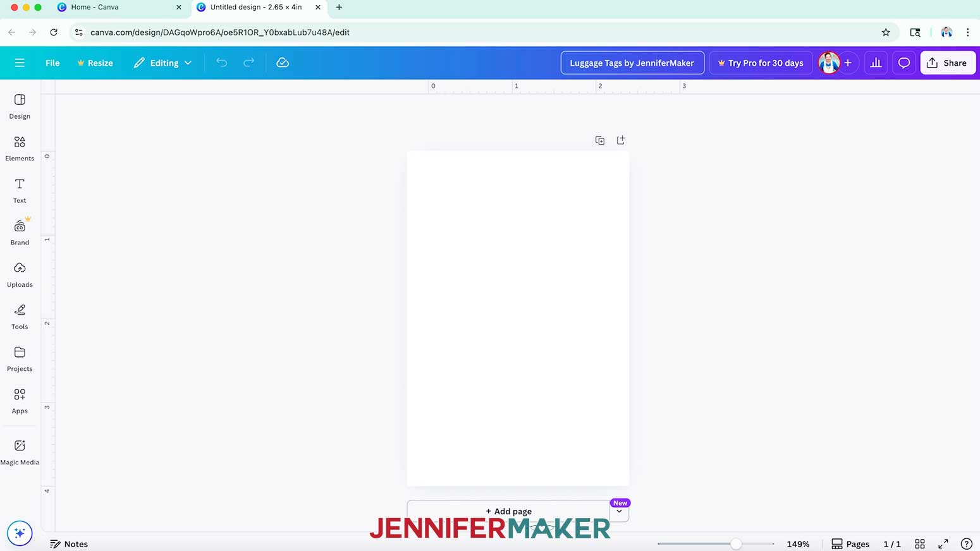Expand the Add page options chevron
Image resolution: width=980 pixels, height=551 pixels.
pyautogui.click(x=619, y=512)
